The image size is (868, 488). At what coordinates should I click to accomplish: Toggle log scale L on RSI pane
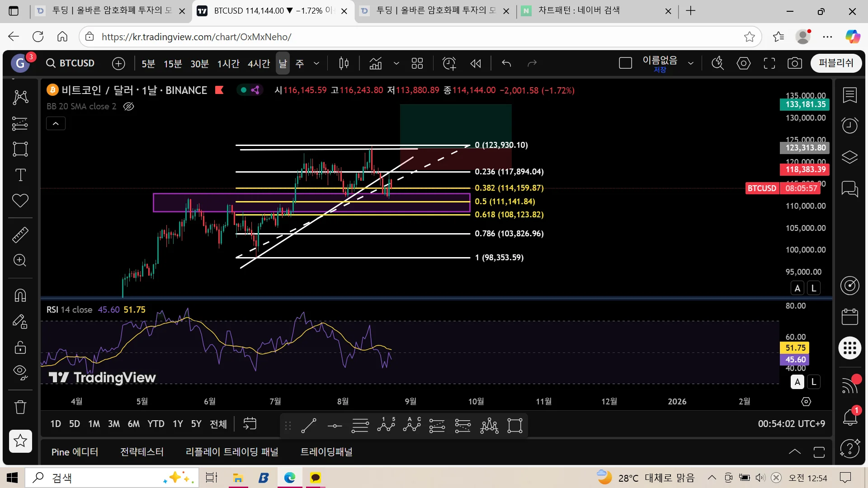tap(814, 382)
